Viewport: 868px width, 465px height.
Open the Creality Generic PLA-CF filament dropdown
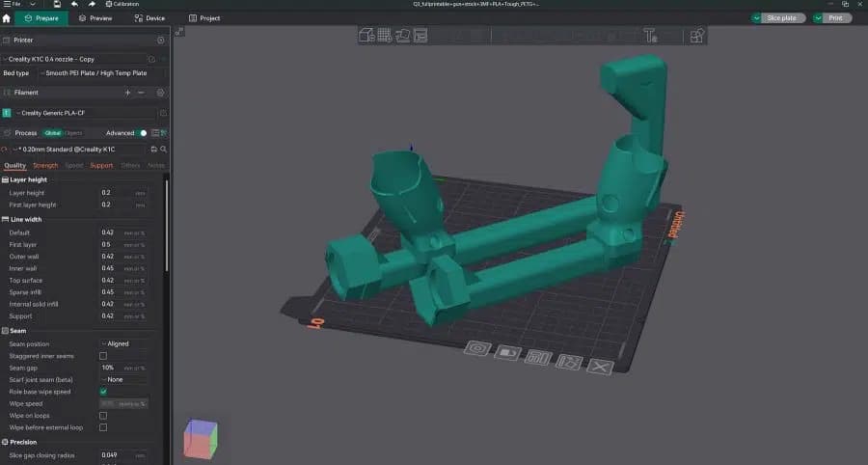[85, 113]
